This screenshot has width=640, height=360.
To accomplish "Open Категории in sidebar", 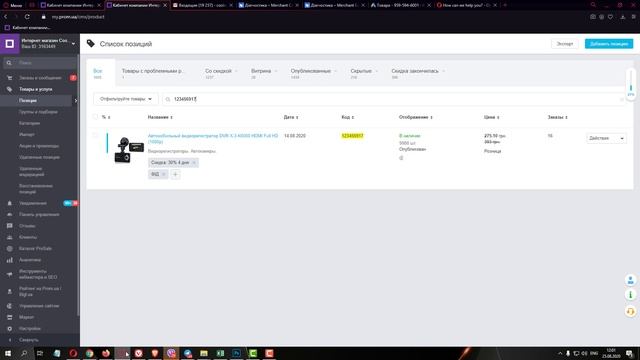I will coord(29,123).
